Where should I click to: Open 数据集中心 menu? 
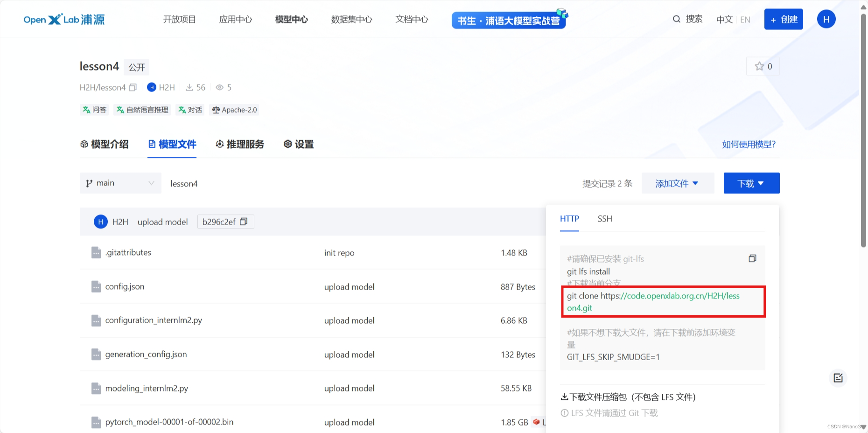coord(352,19)
